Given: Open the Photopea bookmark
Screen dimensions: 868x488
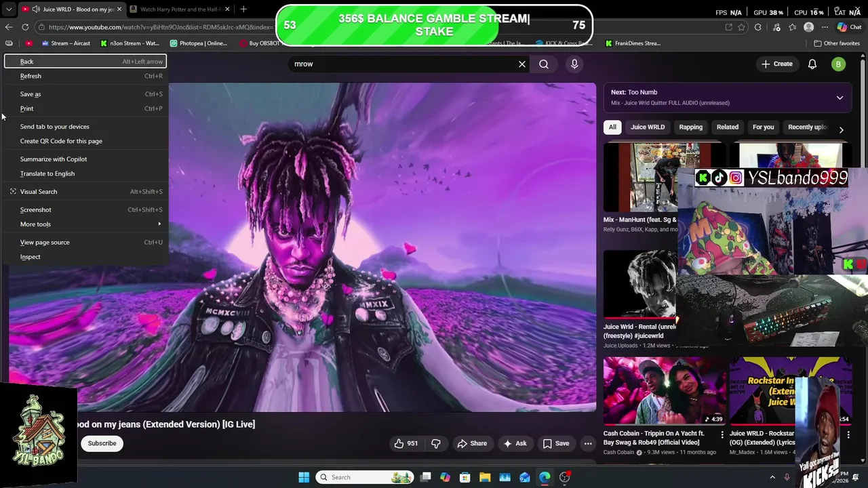Looking at the screenshot, I should point(199,43).
